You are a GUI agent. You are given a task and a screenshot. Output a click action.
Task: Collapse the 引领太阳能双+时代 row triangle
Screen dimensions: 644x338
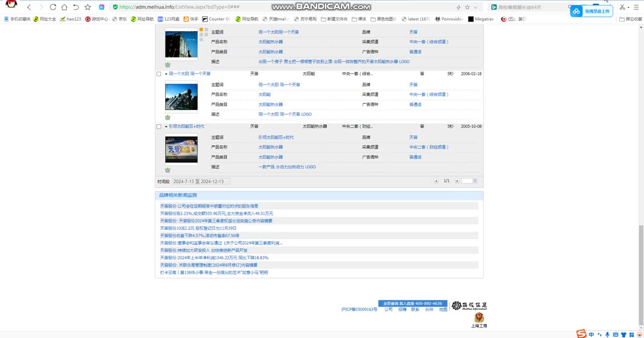(x=166, y=127)
